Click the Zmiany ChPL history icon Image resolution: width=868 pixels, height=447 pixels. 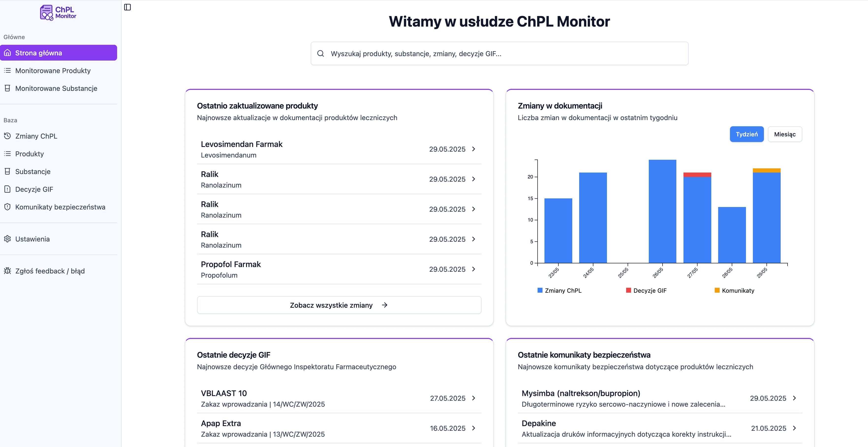pos(7,136)
